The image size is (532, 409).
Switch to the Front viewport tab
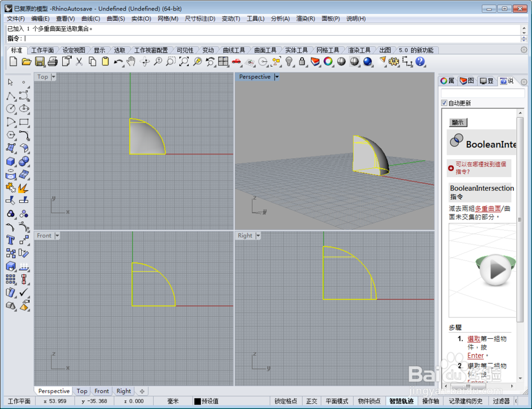click(x=102, y=391)
